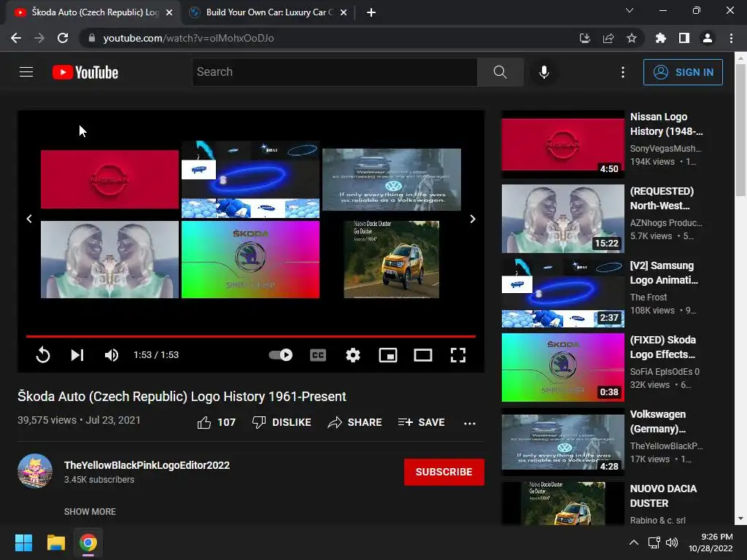View site info lock icon
Viewport: 747px width, 560px height.
[x=92, y=38]
